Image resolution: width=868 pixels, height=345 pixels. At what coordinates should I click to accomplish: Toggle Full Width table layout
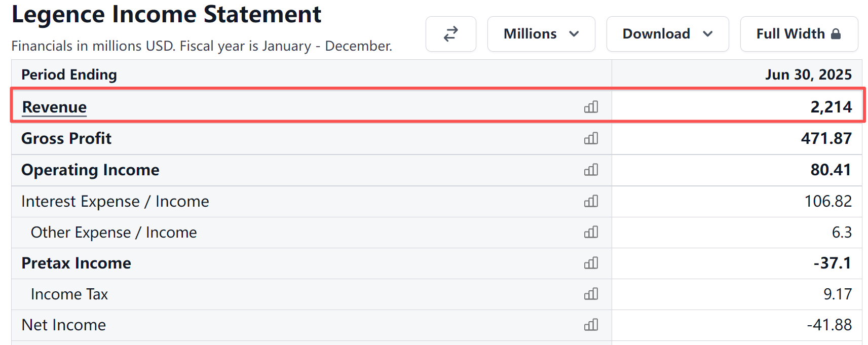[799, 34]
